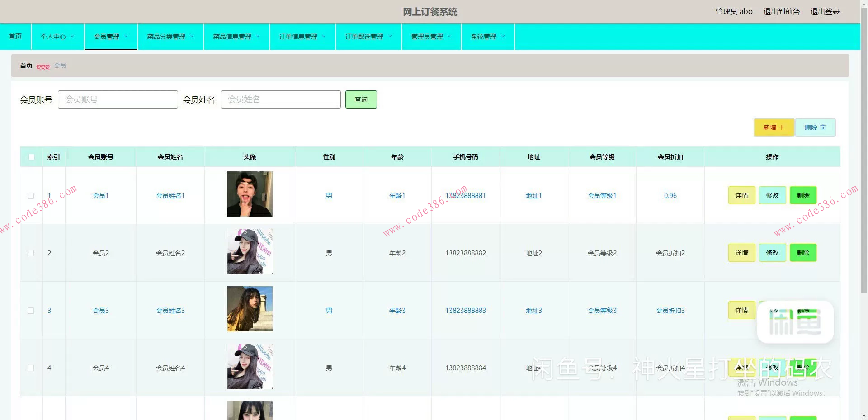
Task: Click the 会员姓名1 cell
Action: click(170, 196)
